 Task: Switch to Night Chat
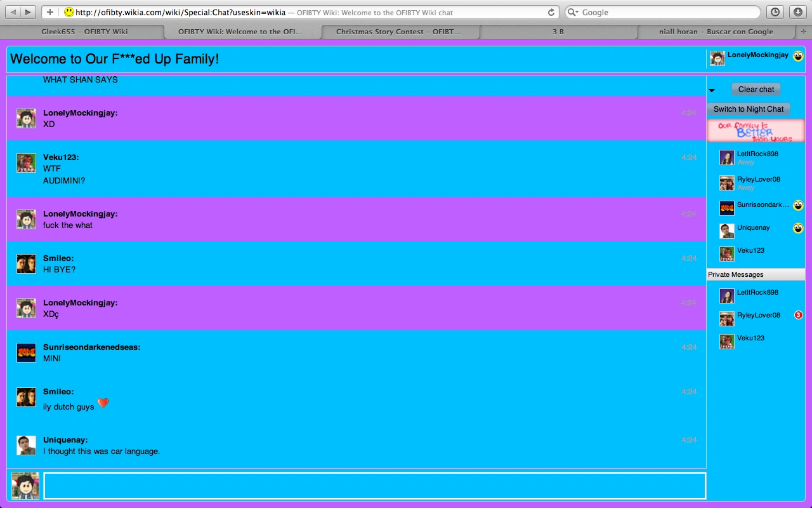point(749,109)
